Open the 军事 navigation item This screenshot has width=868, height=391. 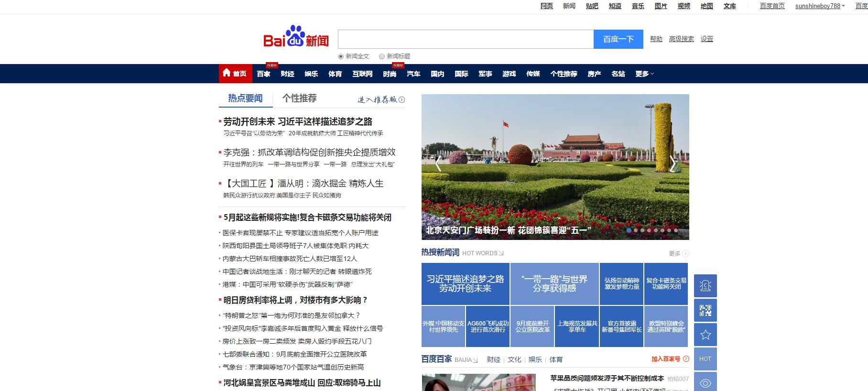(x=485, y=74)
